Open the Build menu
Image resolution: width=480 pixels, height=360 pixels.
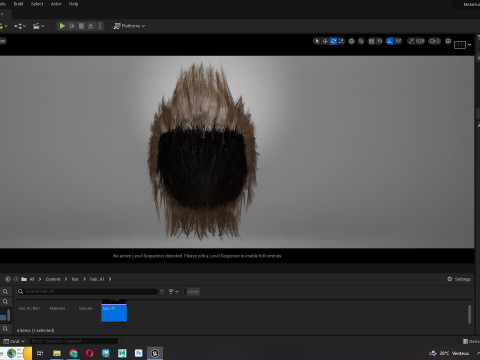18,4
